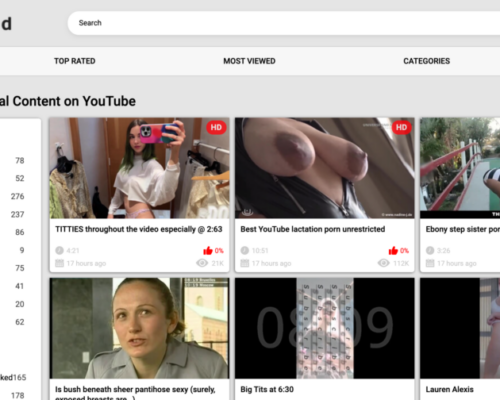Click the eye views icon beside 112K
This screenshot has width=500, height=400.
(383, 263)
